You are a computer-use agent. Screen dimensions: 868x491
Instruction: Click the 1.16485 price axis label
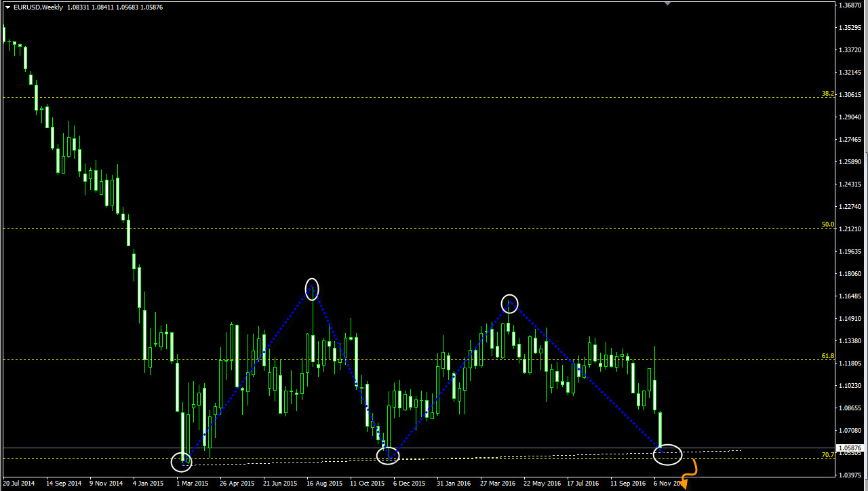pos(850,296)
